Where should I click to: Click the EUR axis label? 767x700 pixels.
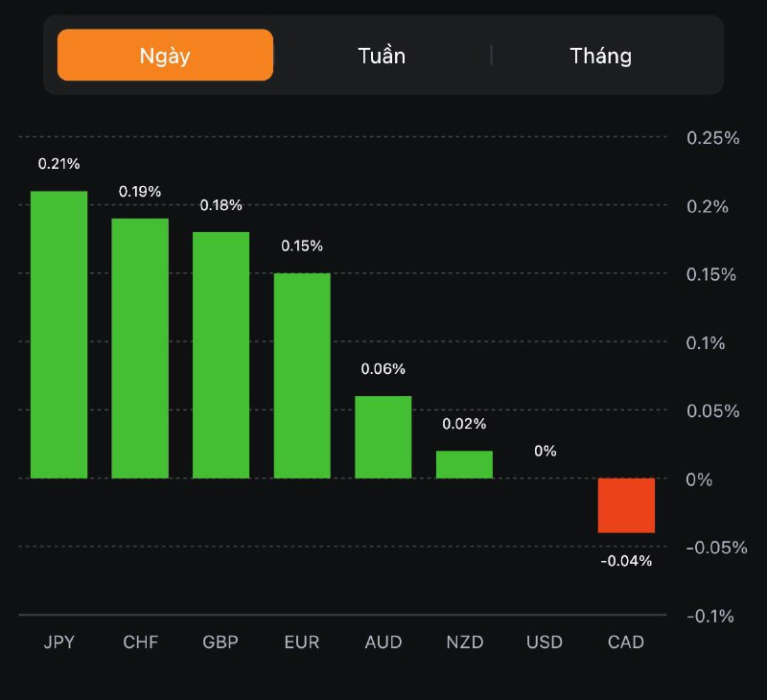pyautogui.click(x=302, y=642)
